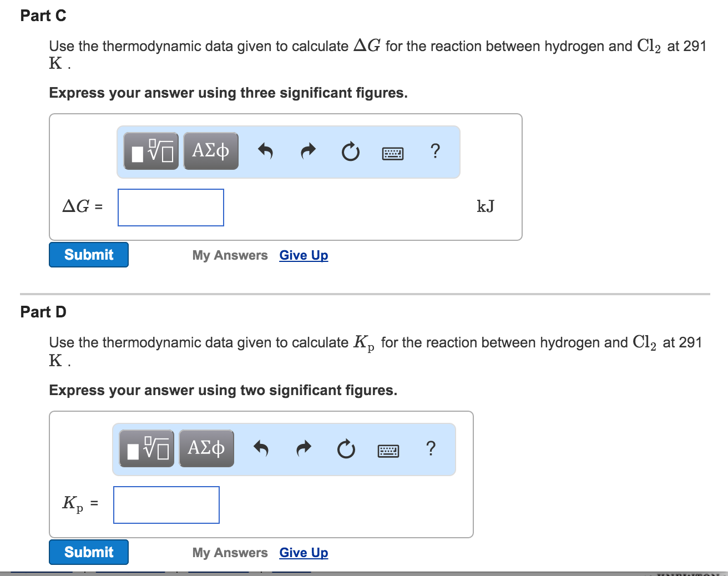Open the keyboard shortcuts icon in Part C

[x=392, y=153]
